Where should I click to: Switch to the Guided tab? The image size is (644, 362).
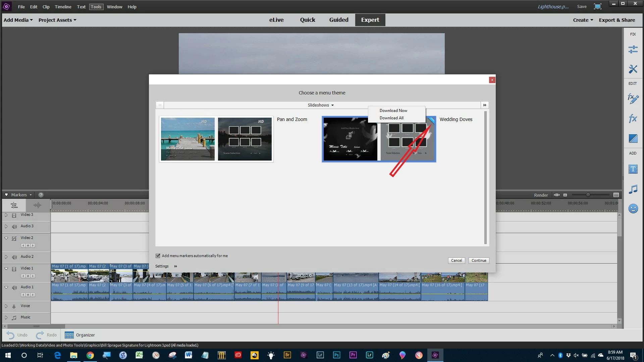pyautogui.click(x=338, y=20)
